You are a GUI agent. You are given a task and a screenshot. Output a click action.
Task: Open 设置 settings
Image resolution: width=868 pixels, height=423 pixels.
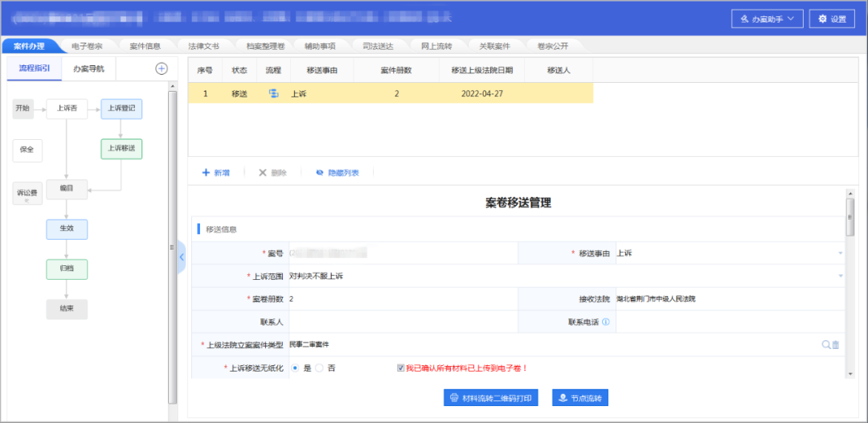[832, 18]
